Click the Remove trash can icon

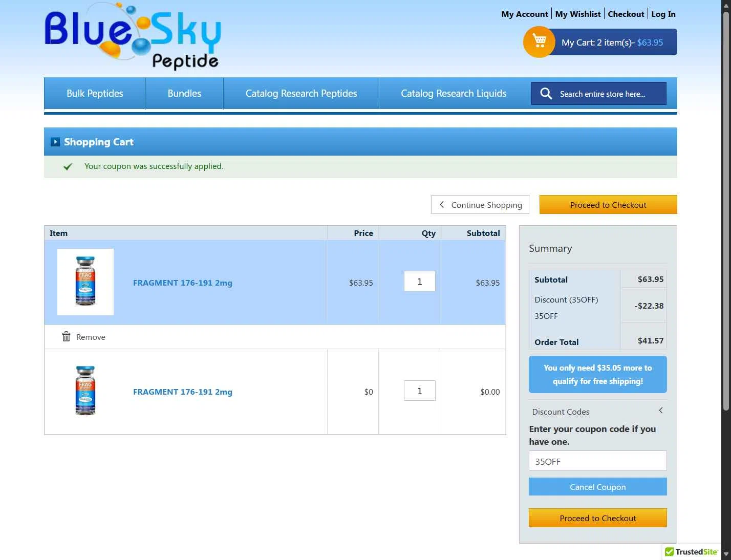pos(66,336)
